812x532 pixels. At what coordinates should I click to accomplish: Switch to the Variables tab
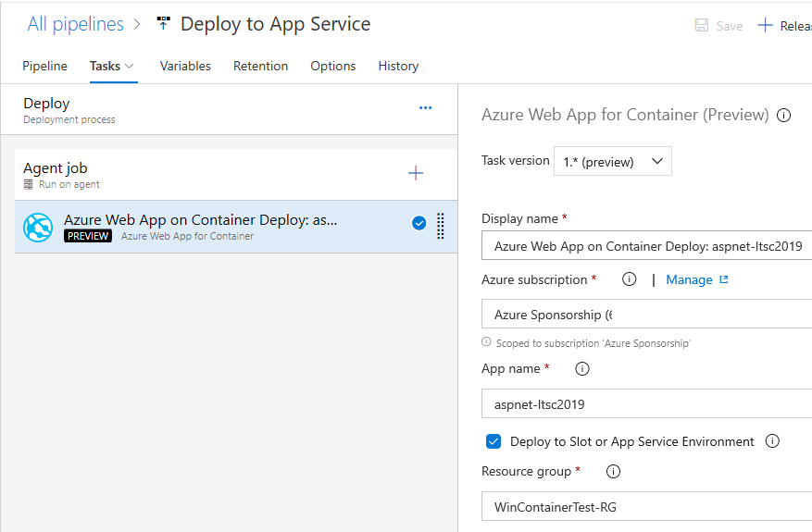[185, 66]
